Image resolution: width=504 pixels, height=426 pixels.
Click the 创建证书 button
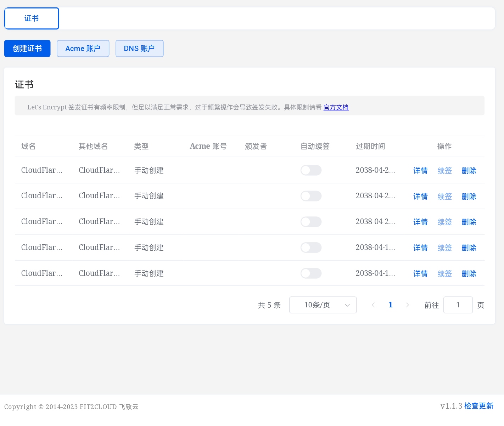(x=27, y=48)
